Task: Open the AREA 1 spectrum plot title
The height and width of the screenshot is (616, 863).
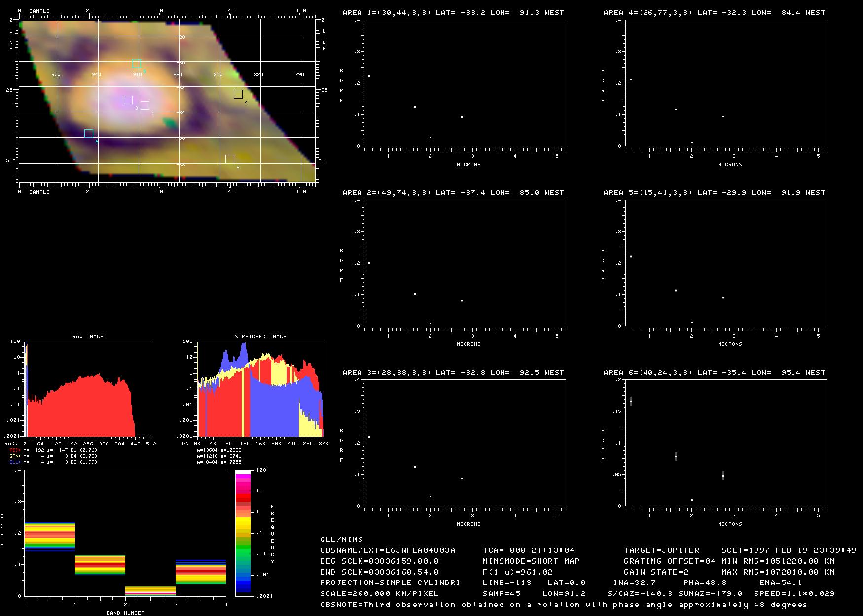Action: [453, 13]
